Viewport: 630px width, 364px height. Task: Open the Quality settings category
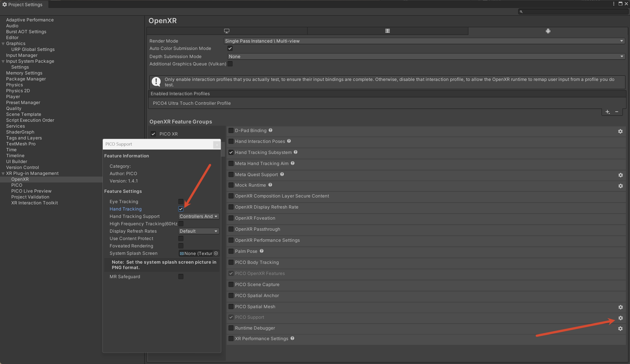point(14,108)
